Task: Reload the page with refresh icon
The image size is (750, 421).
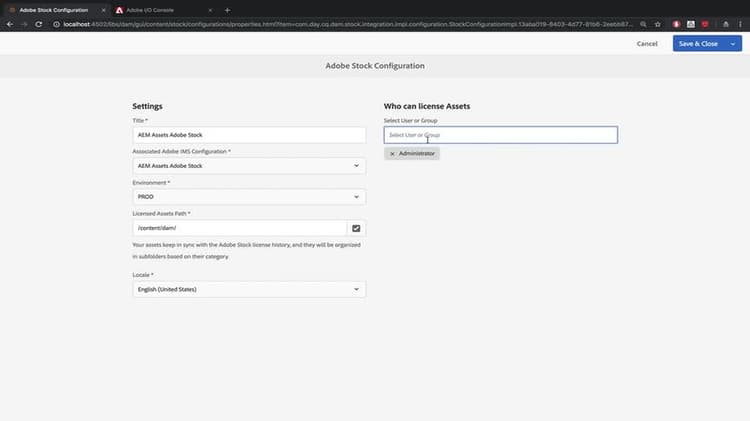Action: coord(39,24)
